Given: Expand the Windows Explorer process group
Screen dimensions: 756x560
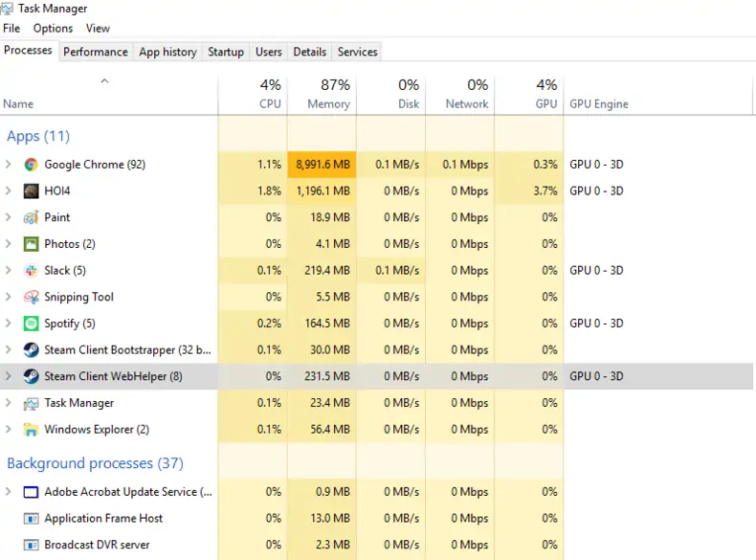Looking at the screenshot, I should [9, 429].
